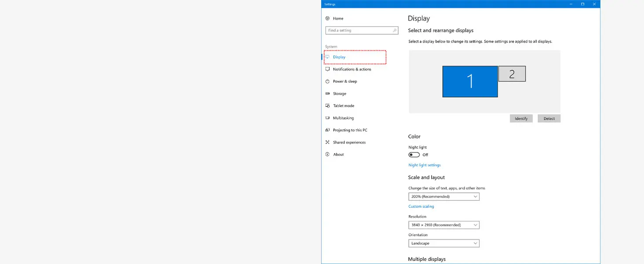Click the Multitasking icon

pyautogui.click(x=327, y=118)
